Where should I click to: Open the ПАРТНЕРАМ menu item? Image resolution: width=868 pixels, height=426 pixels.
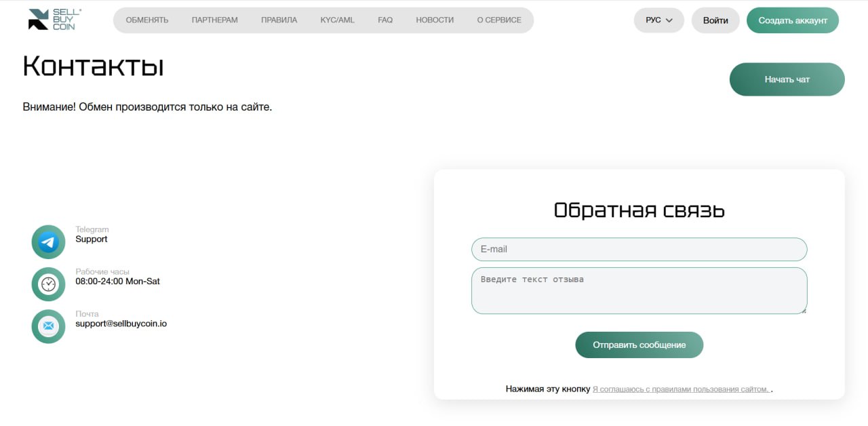215,20
